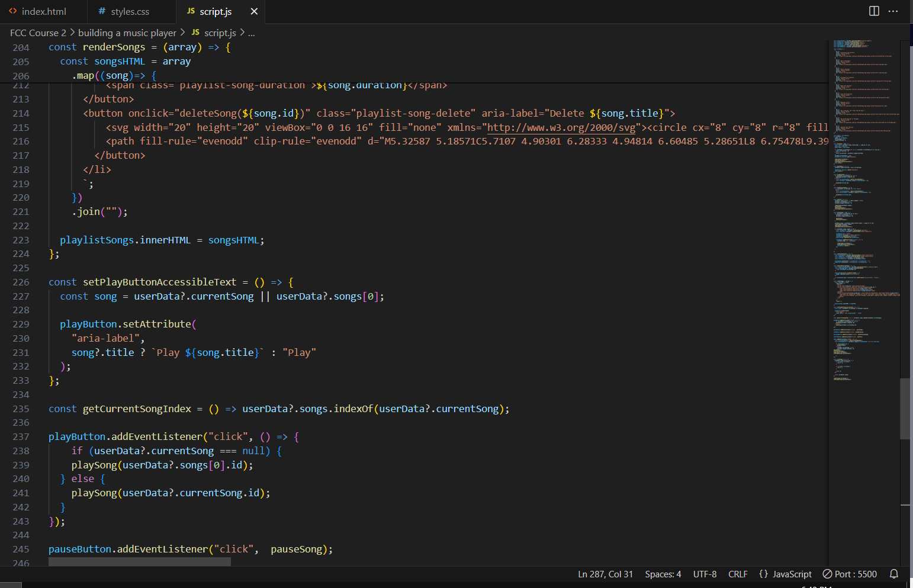Screen dimensions: 913x588
Task: Change the CRLF end of line sequence
Action: coord(737,574)
